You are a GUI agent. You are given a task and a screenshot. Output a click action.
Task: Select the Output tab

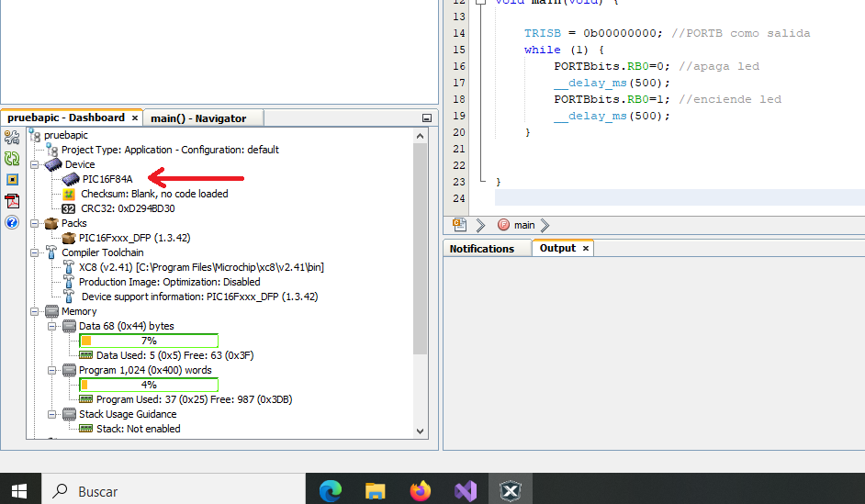[557, 248]
